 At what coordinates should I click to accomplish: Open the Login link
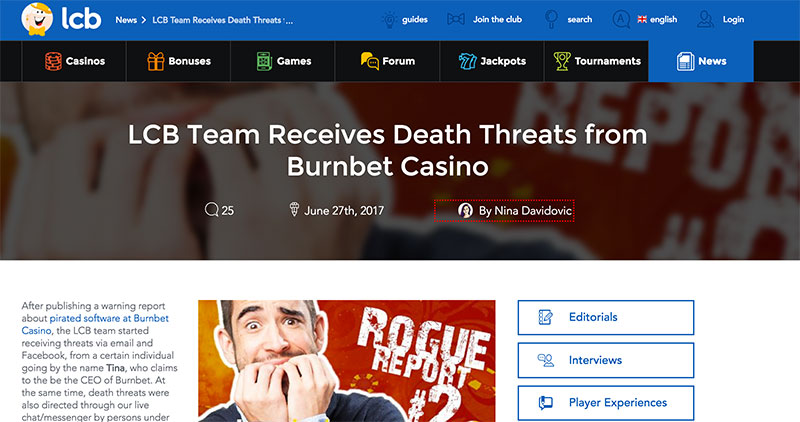[x=733, y=19]
